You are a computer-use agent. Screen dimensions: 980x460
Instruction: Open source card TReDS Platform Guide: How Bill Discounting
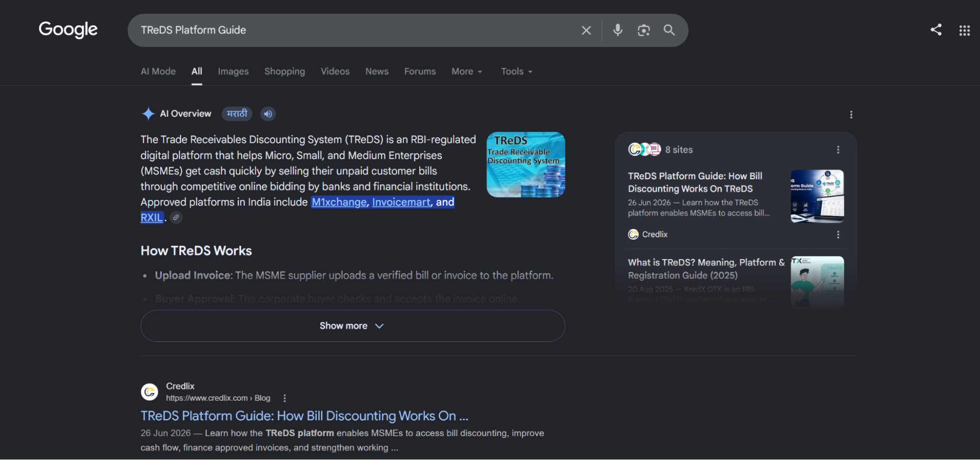click(x=695, y=182)
